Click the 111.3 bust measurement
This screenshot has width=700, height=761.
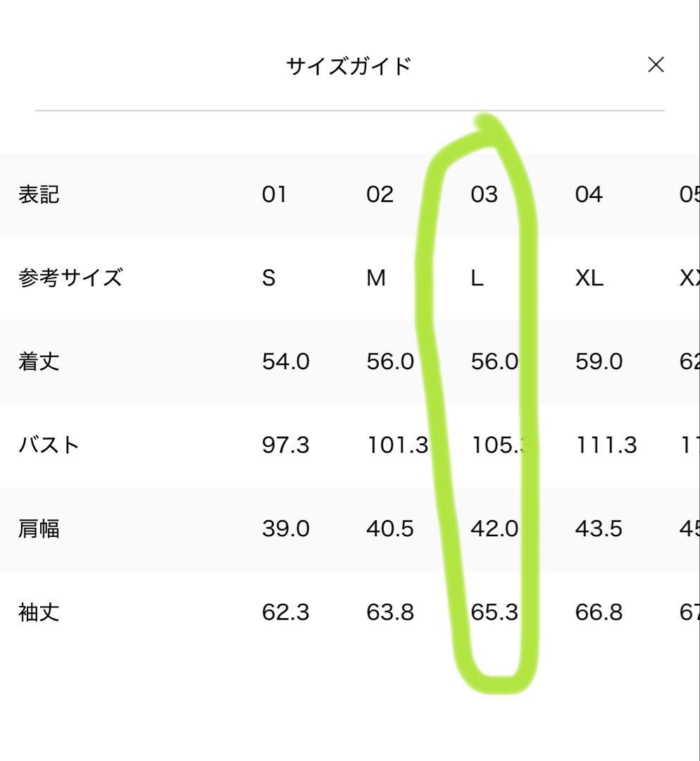click(606, 445)
